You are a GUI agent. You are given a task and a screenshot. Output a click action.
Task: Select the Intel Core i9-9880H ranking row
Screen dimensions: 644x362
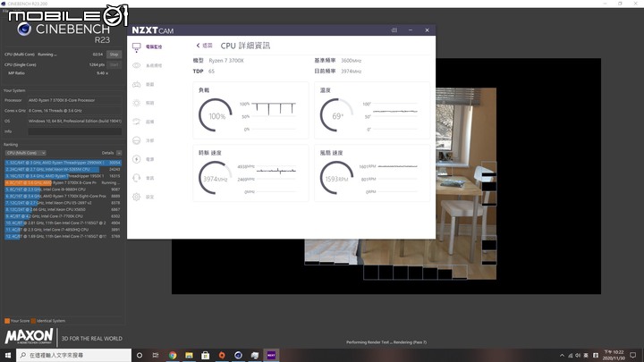(x=63, y=189)
